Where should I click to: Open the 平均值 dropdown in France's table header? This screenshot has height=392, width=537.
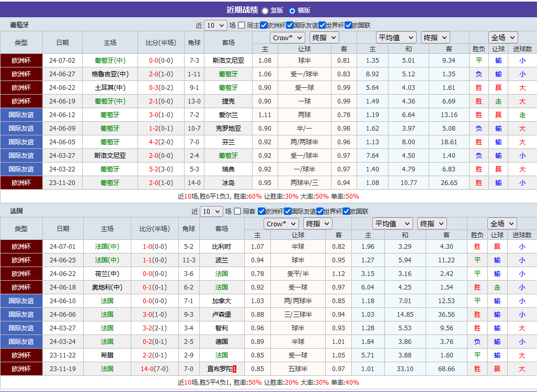(393, 223)
